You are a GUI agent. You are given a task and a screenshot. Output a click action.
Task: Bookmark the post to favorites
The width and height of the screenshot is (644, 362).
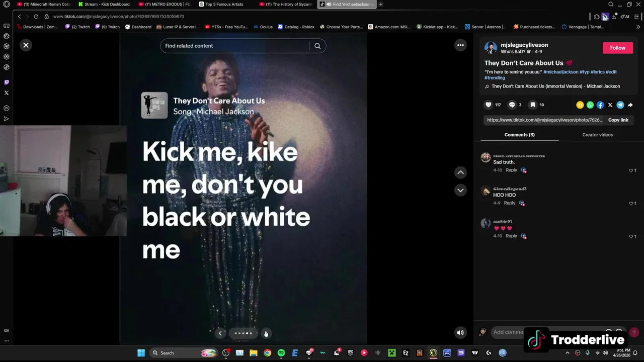coord(533,105)
